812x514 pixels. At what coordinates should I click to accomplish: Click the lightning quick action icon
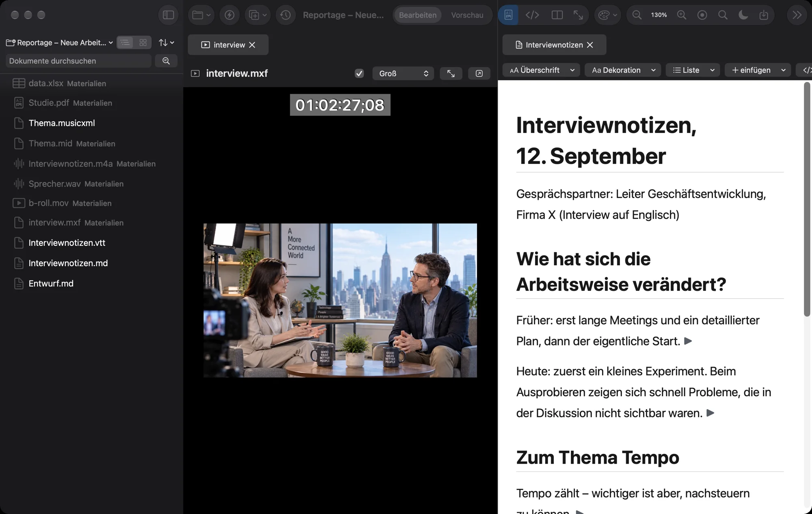coord(229,15)
